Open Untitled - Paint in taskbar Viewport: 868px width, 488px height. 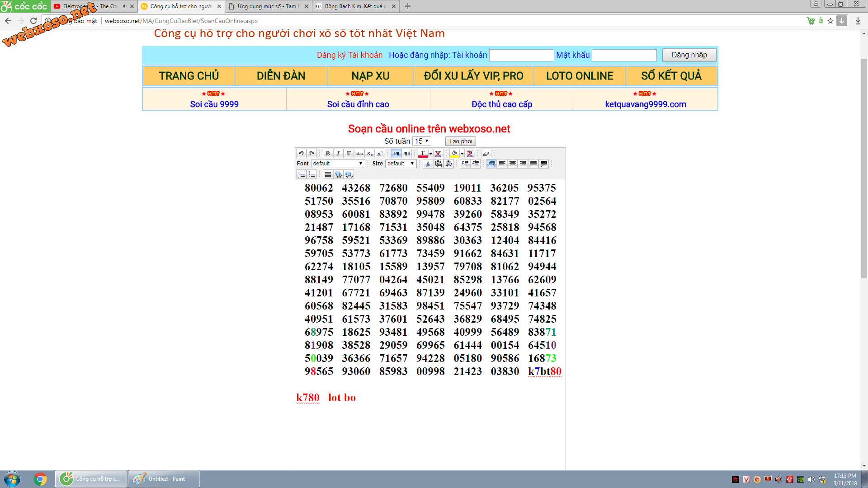click(164, 479)
